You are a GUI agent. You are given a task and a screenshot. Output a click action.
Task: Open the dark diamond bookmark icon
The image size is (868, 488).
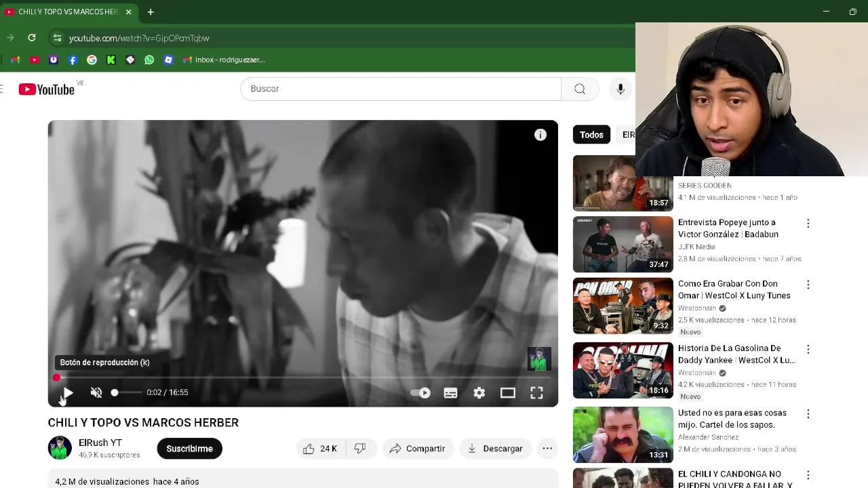point(130,60)
